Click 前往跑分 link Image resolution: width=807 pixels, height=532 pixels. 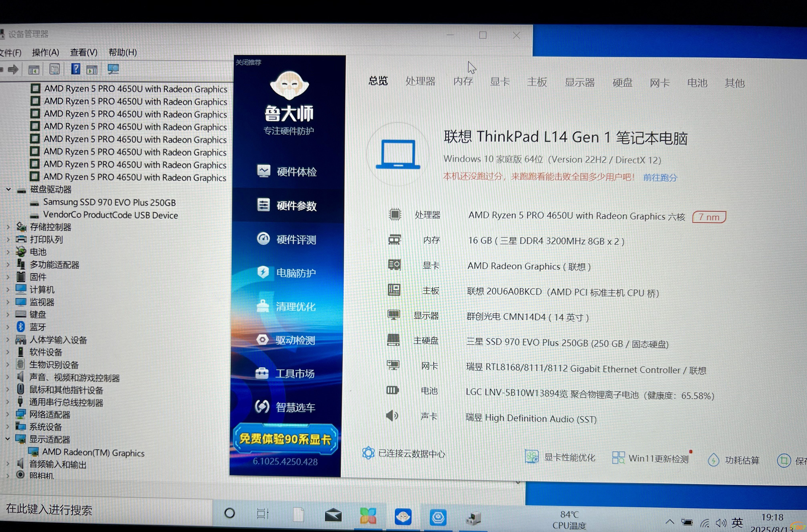pos(660,177)
